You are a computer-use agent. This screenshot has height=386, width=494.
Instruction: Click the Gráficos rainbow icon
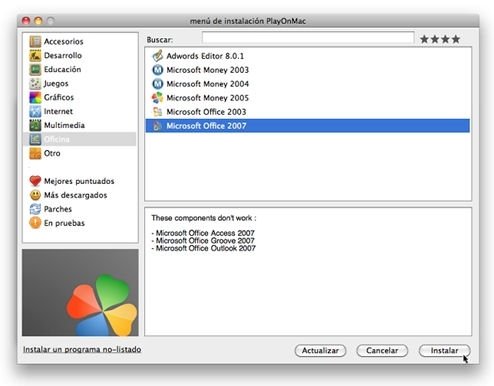tap(35, 97)
